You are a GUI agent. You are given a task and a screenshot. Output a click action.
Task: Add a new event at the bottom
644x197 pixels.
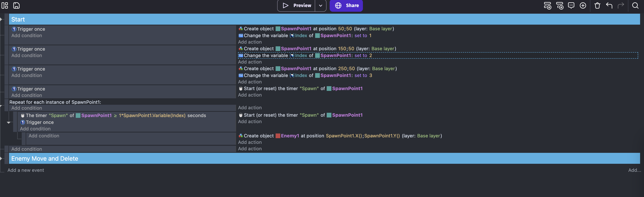(25, 170)
